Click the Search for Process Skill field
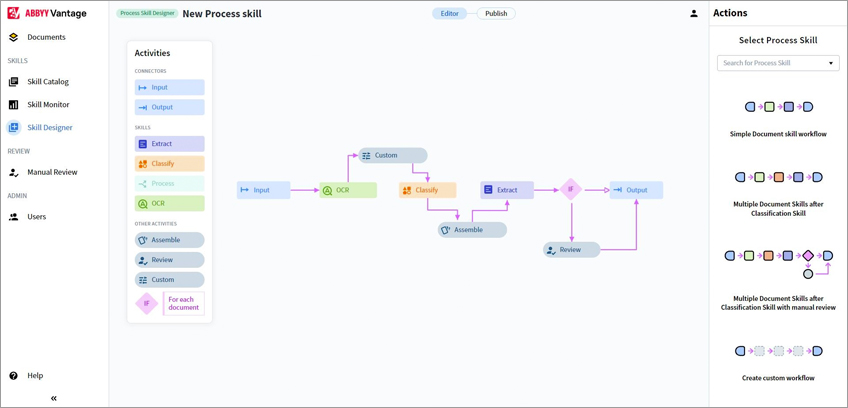The image size is (848, 408). (778, 63)
